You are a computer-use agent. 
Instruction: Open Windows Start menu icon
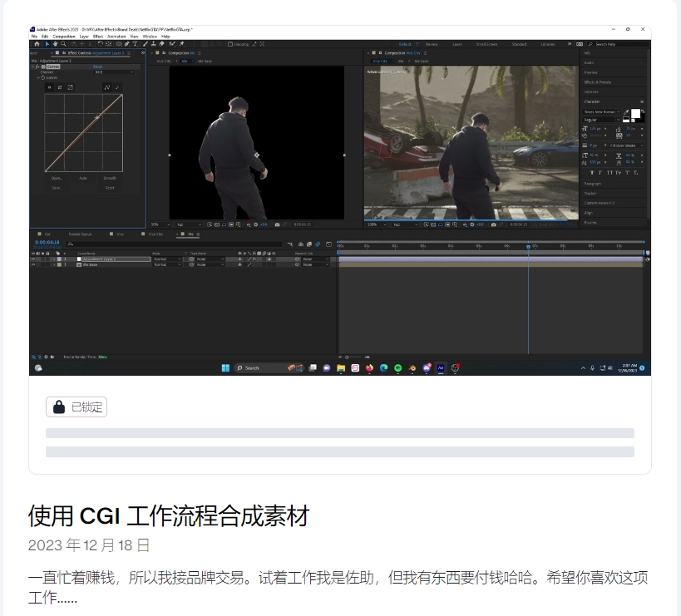click(x=225, y=368)
